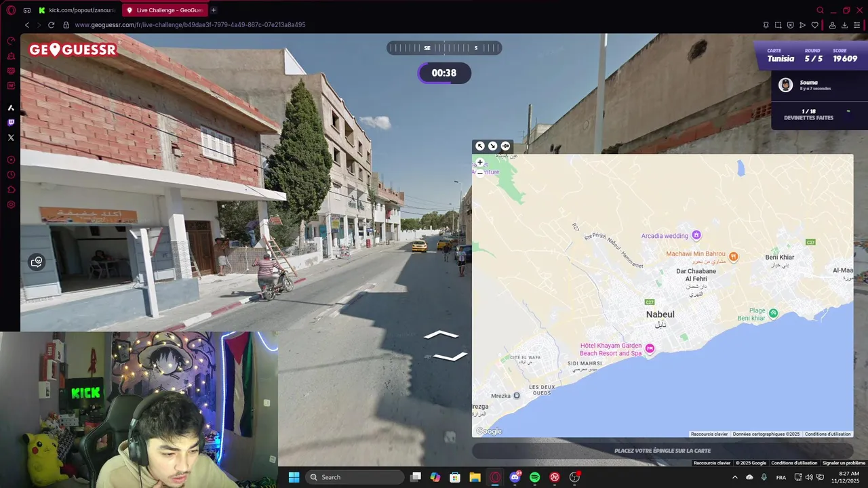Open the Easy Setup menu icon
This screenshot has height=488, width=868.
tap(857, 25)
